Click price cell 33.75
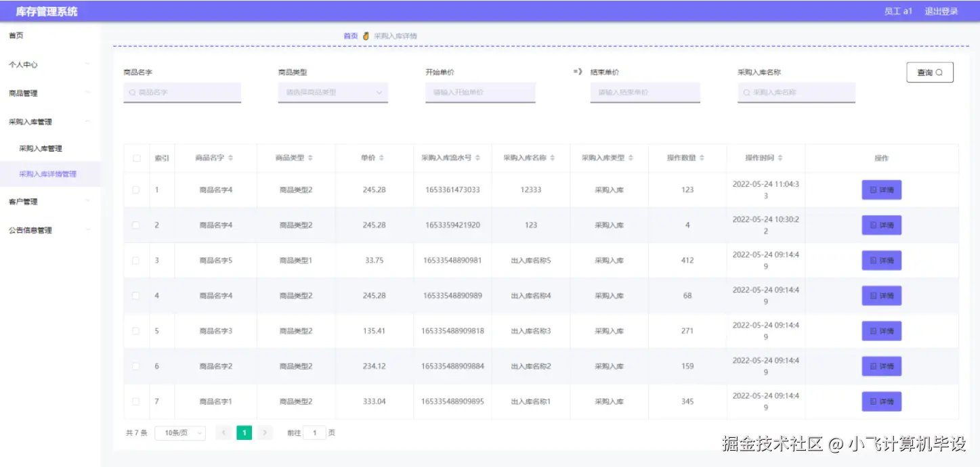Viewport: 980px width, 467px height. coord(374,261)
